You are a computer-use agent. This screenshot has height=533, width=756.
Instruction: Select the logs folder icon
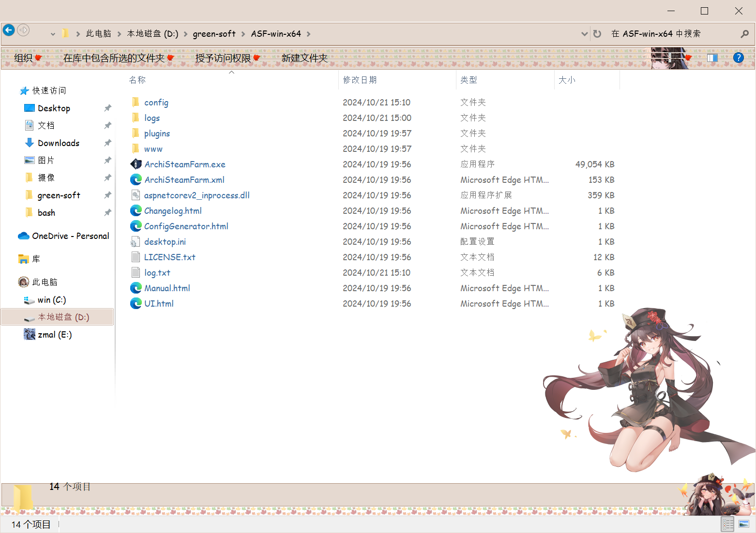tap(136, 118)
